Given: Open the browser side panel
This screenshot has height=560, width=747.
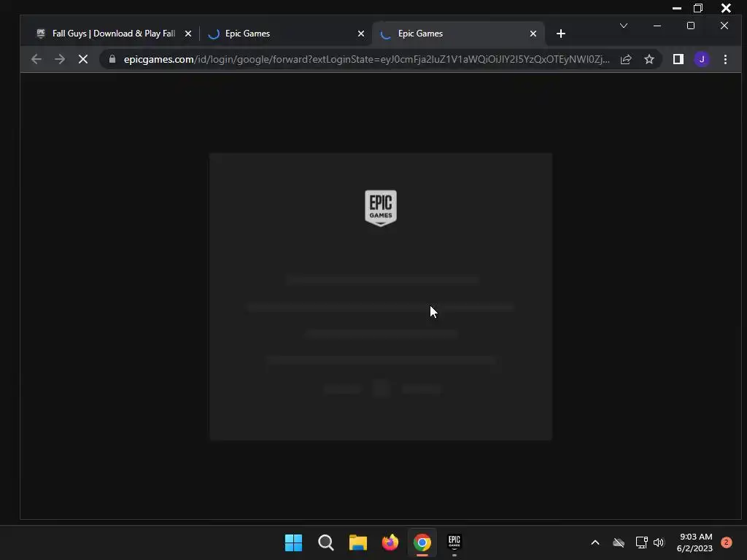Looking at the screenshot, I should coord(678,60).
